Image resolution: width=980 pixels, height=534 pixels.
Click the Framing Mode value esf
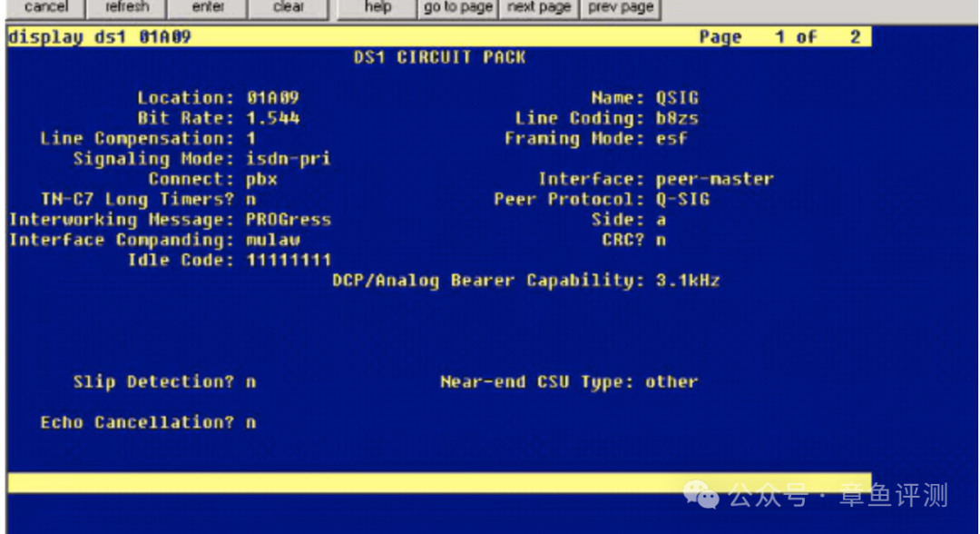pyautogui.click(x=671, y=138)
